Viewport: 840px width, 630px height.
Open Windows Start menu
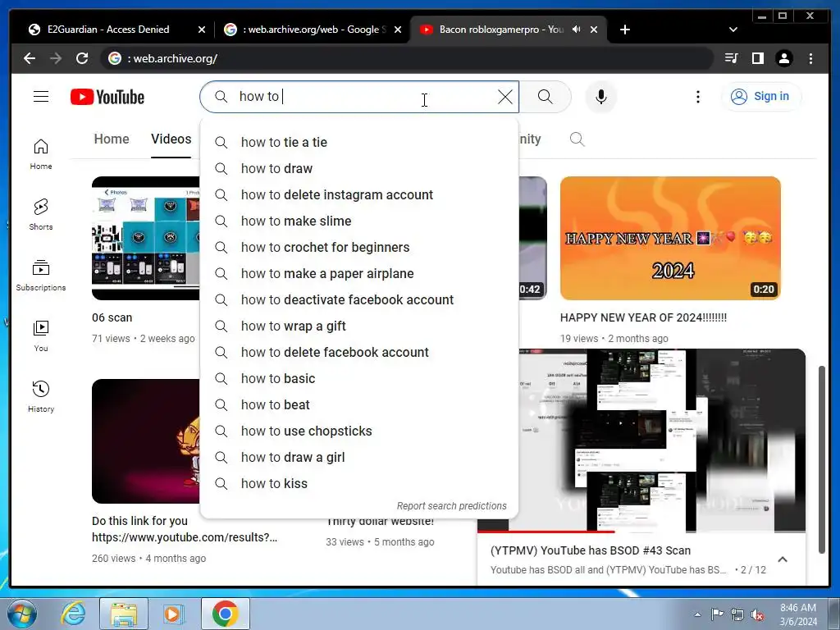(x=21, y=614)
